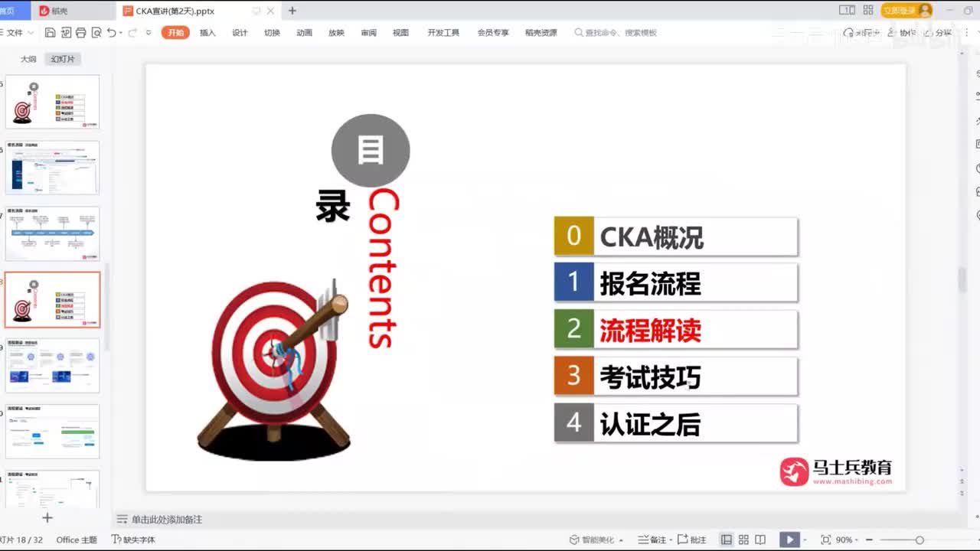Viewport: 980px width, 551px height.
Task: Select first contents slide thumbnail in panel
Action: [52, 102]
